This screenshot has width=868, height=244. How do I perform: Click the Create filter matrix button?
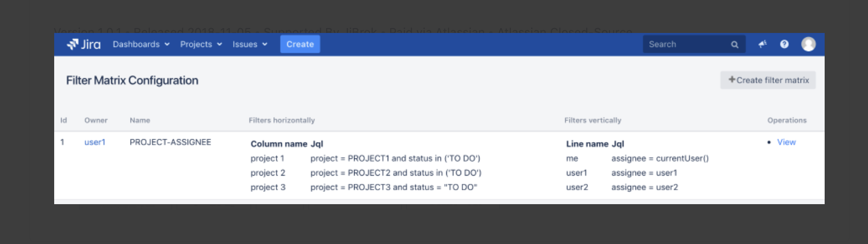click(768, 80)
